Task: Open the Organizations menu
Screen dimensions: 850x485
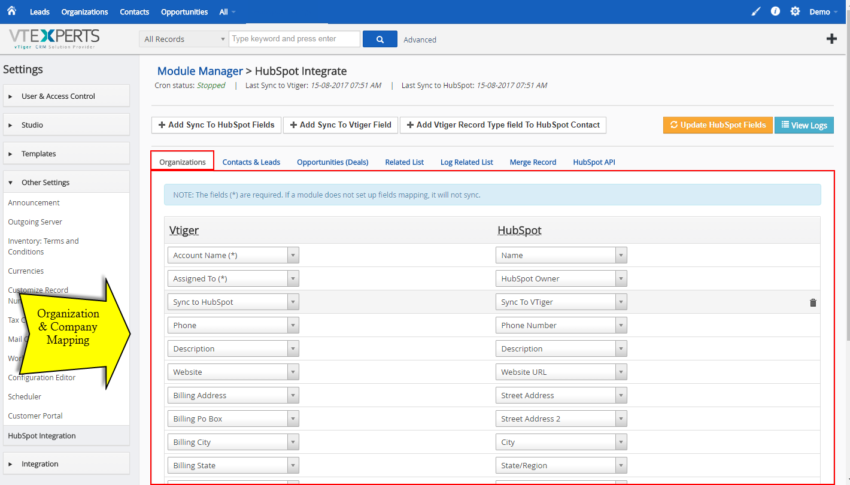Action: (x=85, y=12)
